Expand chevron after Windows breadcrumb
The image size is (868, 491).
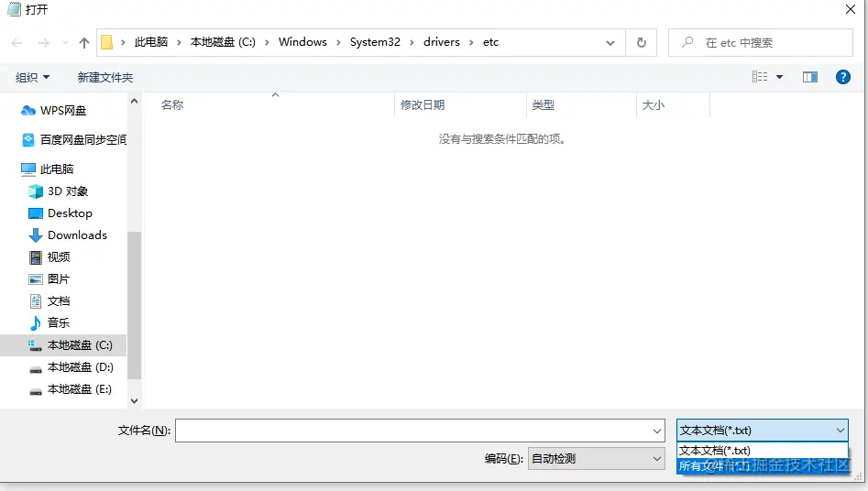[x=338, y=43]
